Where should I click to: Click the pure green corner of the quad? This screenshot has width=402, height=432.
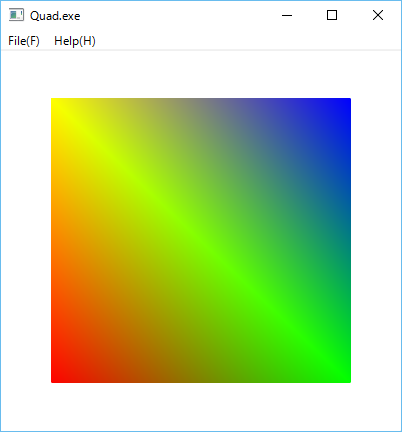tap(344, 376)
